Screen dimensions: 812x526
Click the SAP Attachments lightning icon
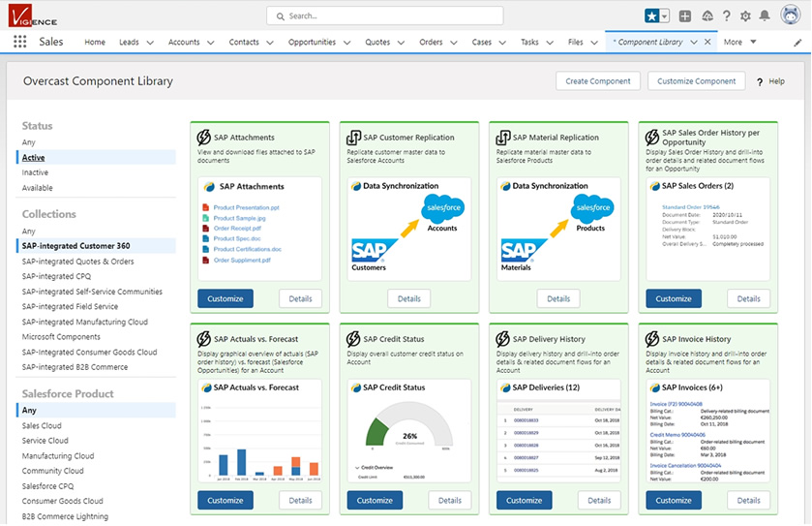pos(204,138)
